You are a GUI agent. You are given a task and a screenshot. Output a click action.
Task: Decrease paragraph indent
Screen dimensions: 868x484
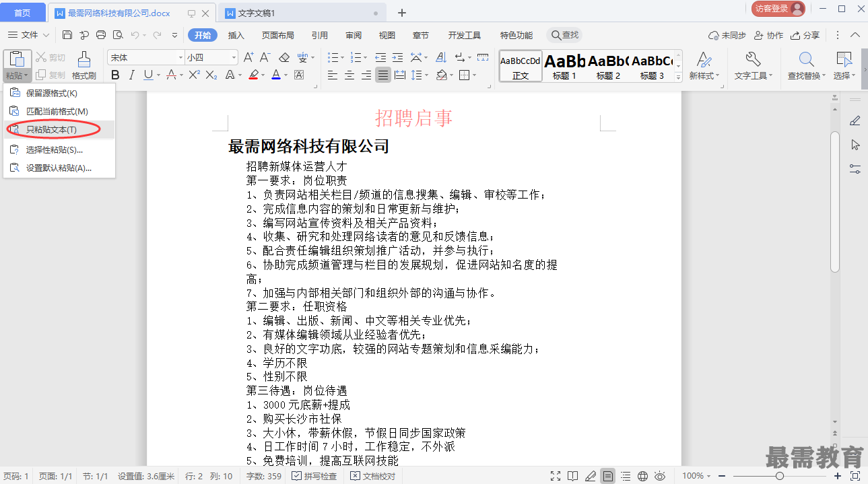point(380,57)
